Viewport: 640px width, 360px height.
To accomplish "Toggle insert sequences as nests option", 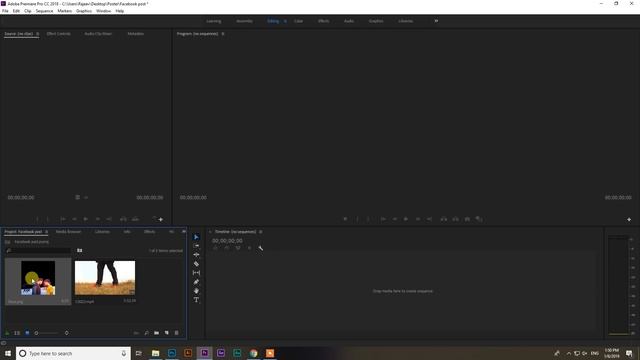I will point(216,248).
